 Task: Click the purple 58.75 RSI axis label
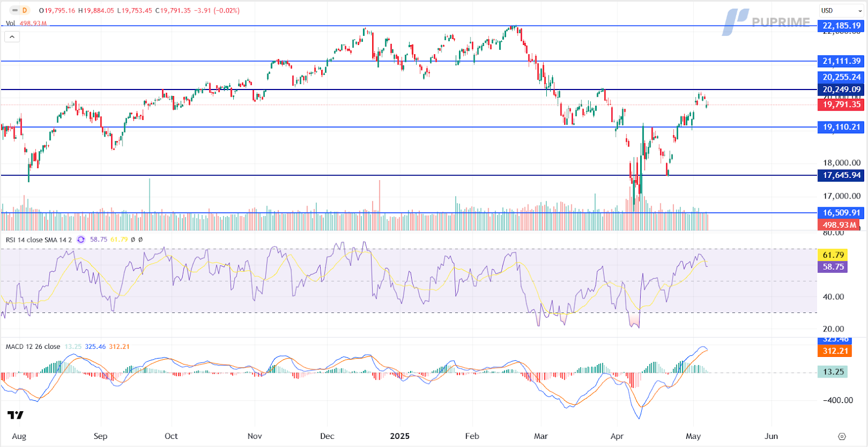click(x=833, y=267)
